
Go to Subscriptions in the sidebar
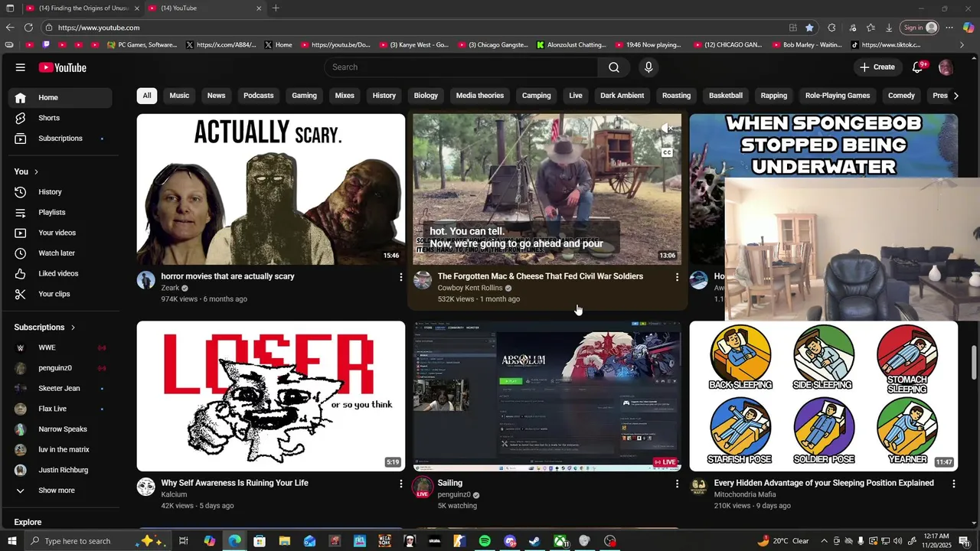[x=60, y=139]
